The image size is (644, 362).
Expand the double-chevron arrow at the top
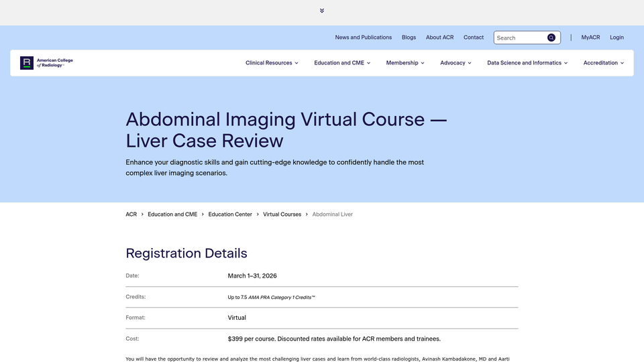point(322,11)
